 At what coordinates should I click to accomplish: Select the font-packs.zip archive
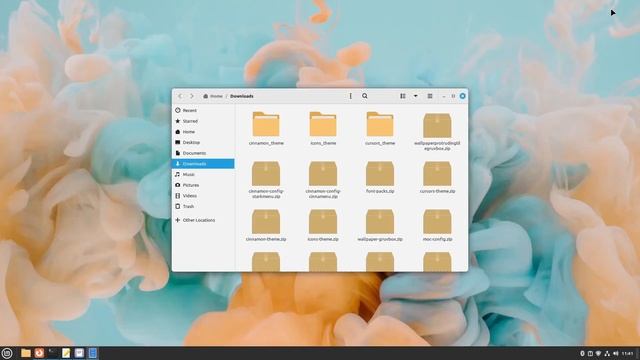click(380, 176)
